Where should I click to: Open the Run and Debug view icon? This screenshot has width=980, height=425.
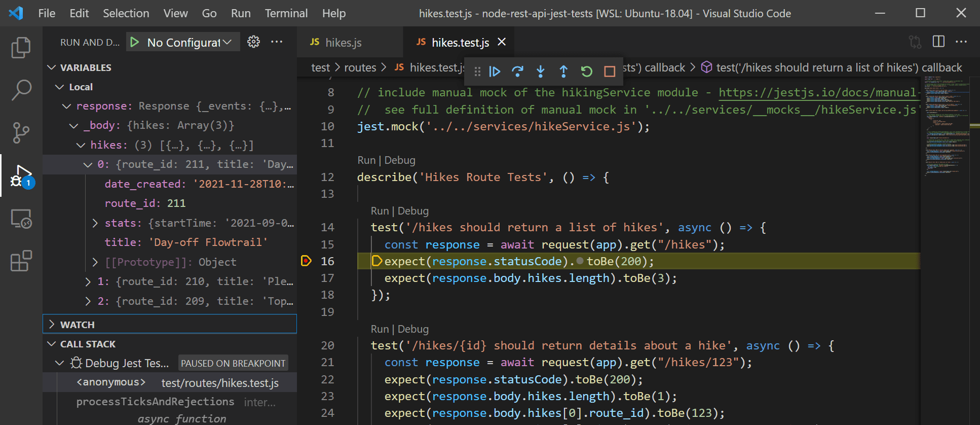(22, 176)
